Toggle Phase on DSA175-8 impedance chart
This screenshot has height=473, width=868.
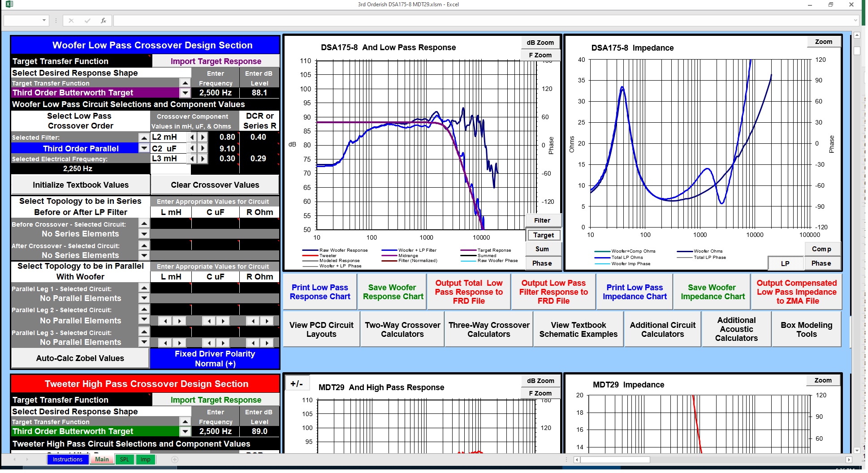(821, 263)
